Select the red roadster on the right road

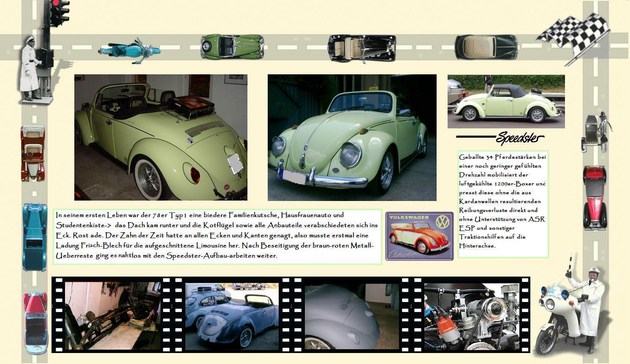[x=595, y=198]
